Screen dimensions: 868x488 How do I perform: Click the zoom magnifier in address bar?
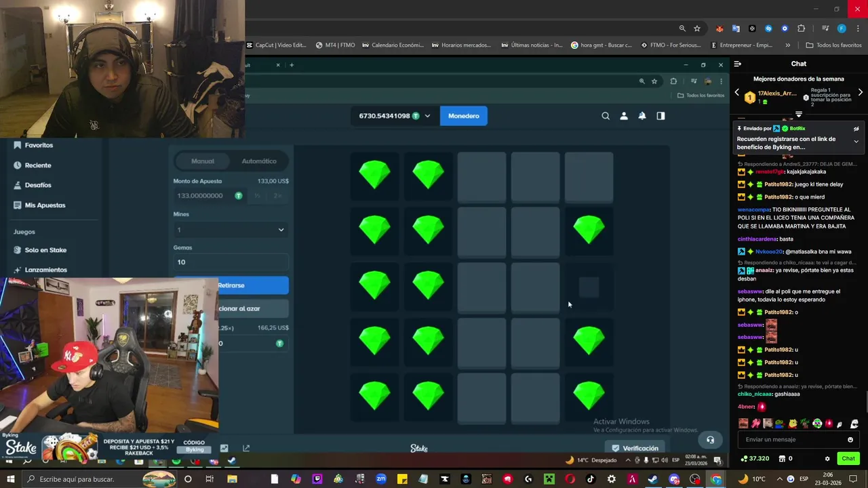(x=682, y=28)
